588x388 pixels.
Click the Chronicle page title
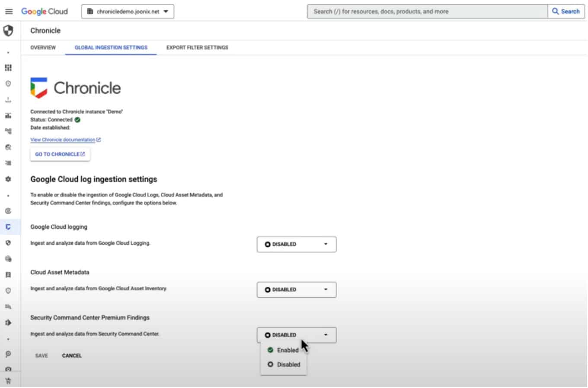[x=45, y=31]
